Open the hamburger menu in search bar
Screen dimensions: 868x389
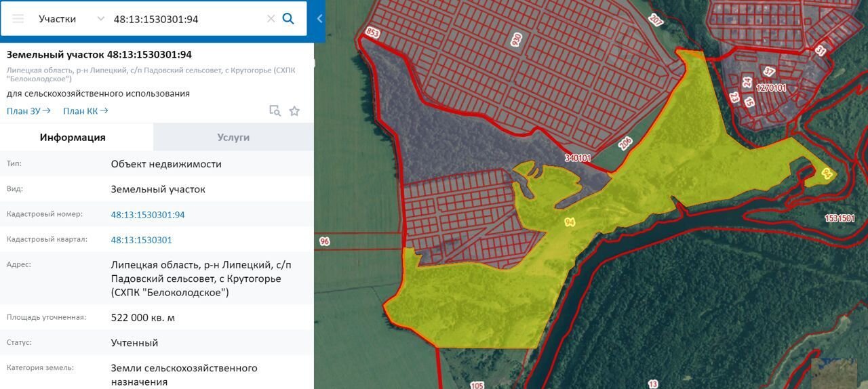(18, 19)
